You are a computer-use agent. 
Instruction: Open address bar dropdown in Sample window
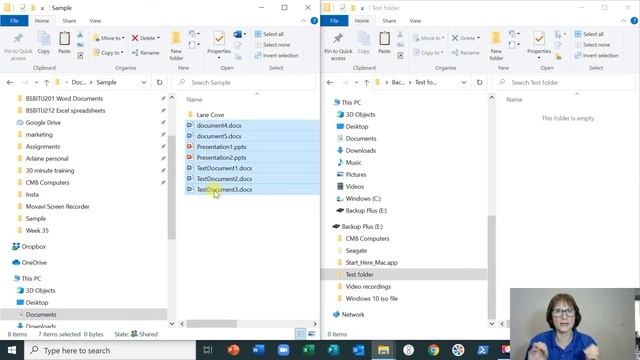point(144,82)
